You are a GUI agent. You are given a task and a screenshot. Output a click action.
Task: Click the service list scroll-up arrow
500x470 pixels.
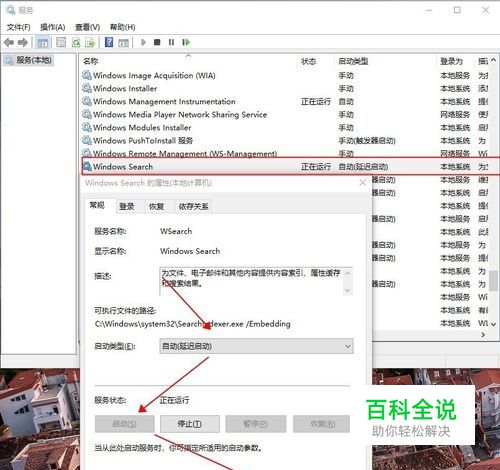(494, 60)
